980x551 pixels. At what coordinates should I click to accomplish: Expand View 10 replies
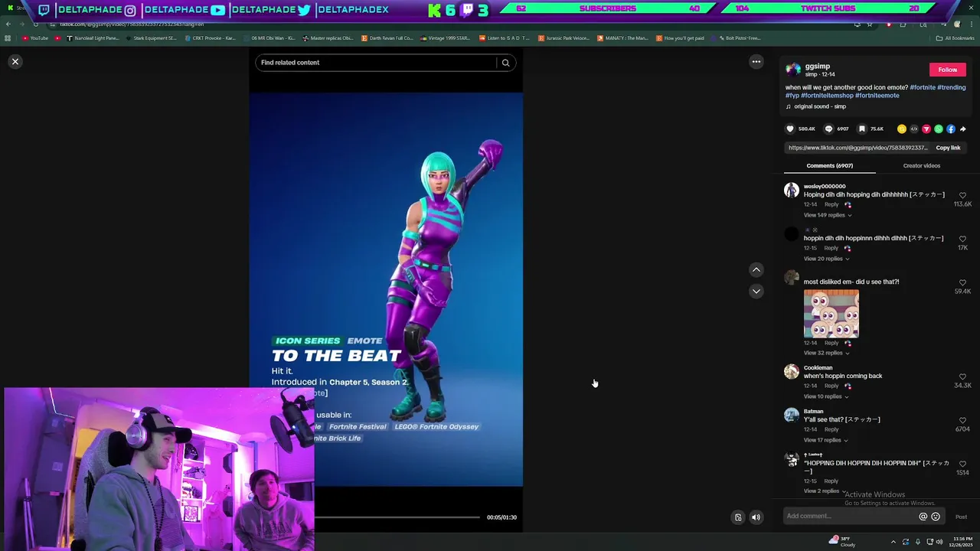[x=826, y=396]
